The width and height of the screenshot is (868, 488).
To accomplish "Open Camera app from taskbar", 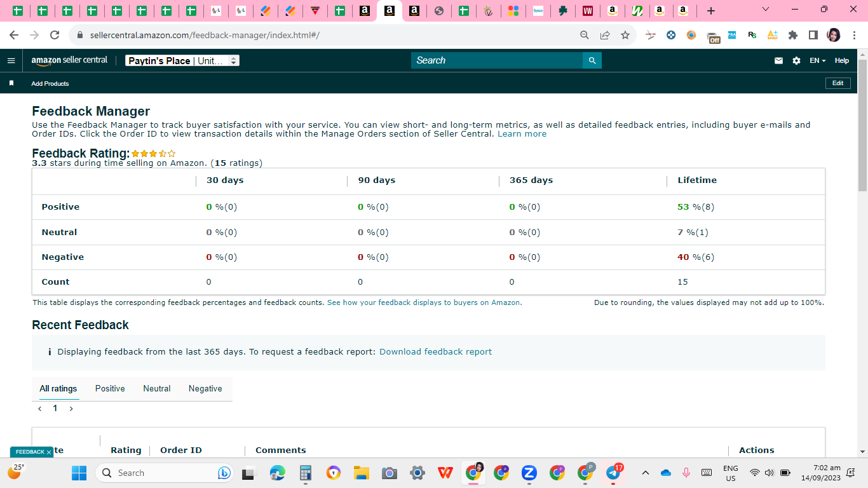I will pos(389,473).
